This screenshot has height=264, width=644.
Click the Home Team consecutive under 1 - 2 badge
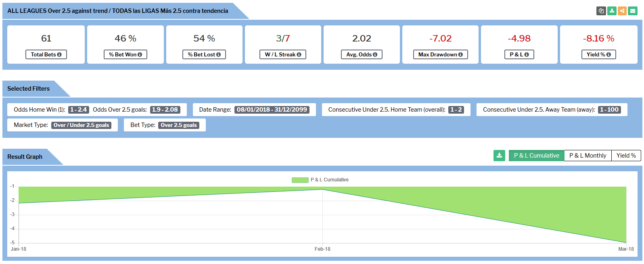456,110
